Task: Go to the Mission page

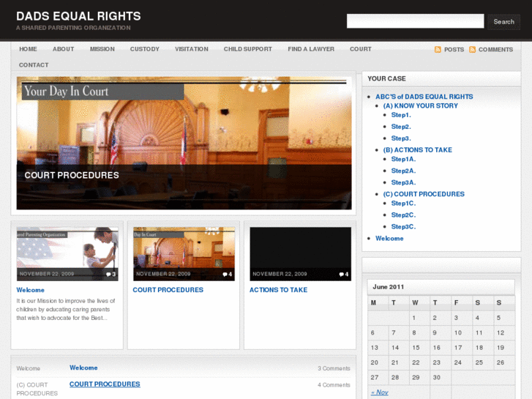Action: [102, 49]
